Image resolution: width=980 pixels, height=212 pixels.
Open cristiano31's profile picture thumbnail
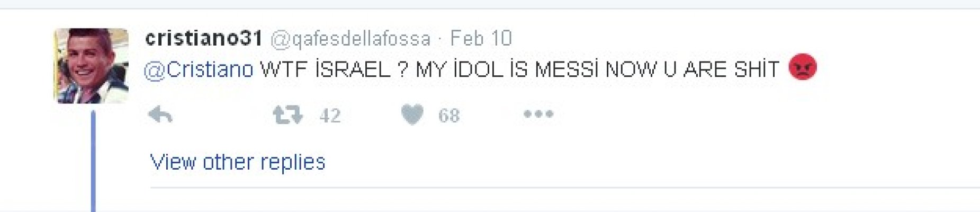coord(91,66)
